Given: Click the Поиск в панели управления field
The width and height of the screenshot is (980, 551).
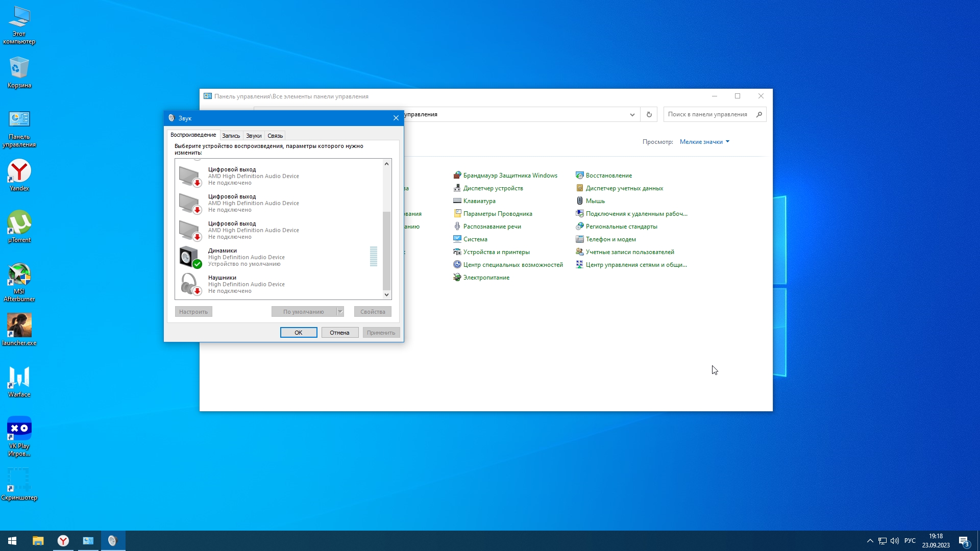Looking at the screenshot, I should pyautogui.click(x=708, y=114).
